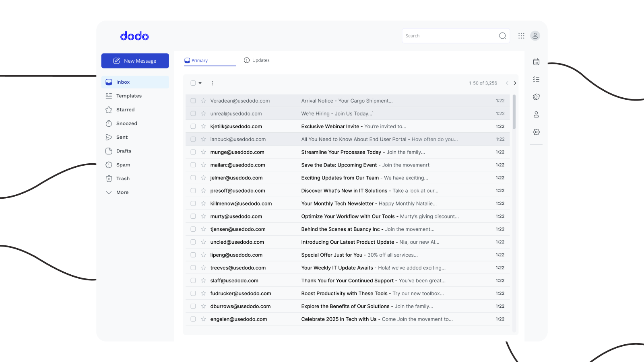The height and width of the screenshot is (362, 644).
Task: Open the tasks checklist panel
Action: [x=536, y=79]
